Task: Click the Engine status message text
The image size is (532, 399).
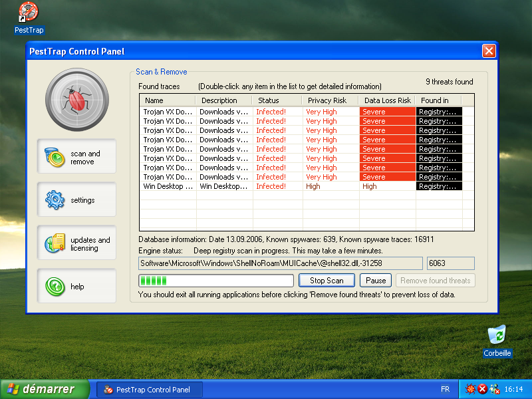Action: click(288, 251)
